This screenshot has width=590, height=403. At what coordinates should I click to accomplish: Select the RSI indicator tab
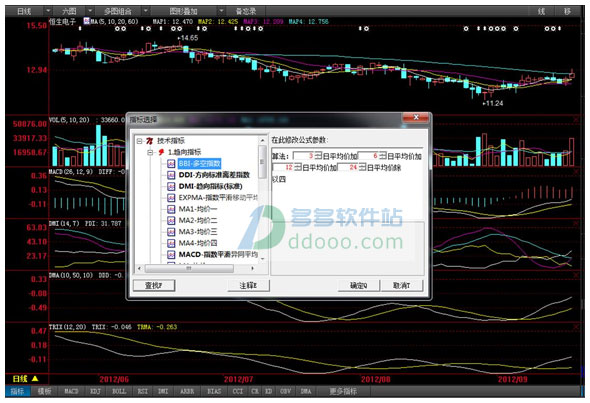click(x=143, y=391)
